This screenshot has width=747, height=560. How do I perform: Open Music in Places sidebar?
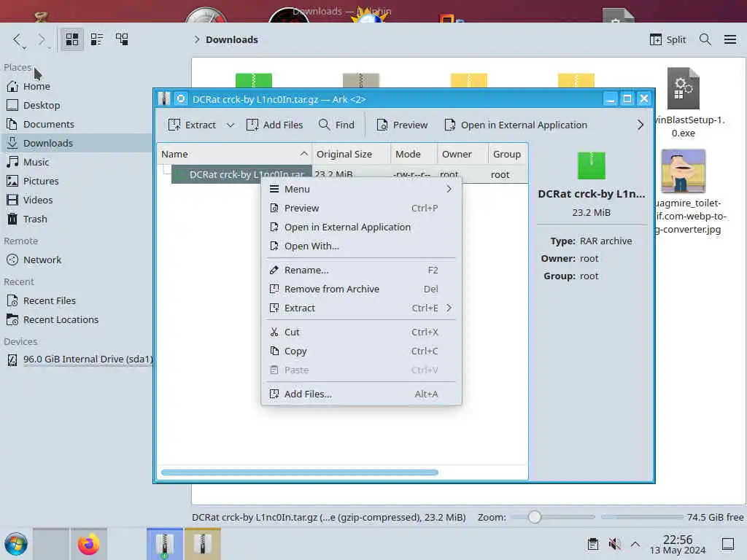[x=76, y=162]
